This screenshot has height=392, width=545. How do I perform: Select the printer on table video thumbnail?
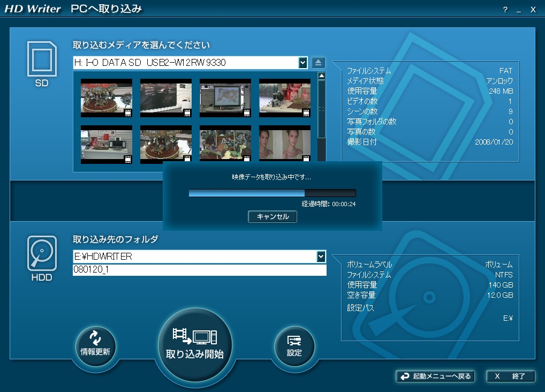click(x=107, y=145)
